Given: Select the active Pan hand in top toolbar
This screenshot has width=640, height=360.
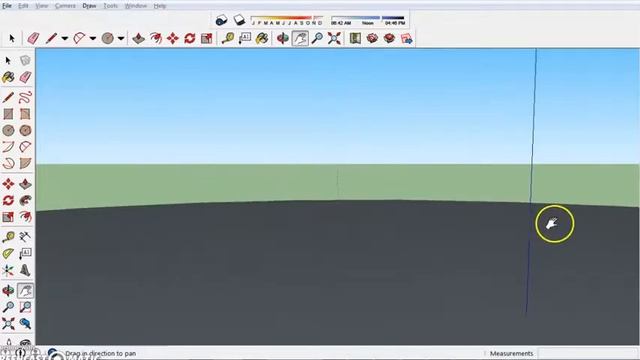Looking at the screenshot, I should tap(300, 39).
